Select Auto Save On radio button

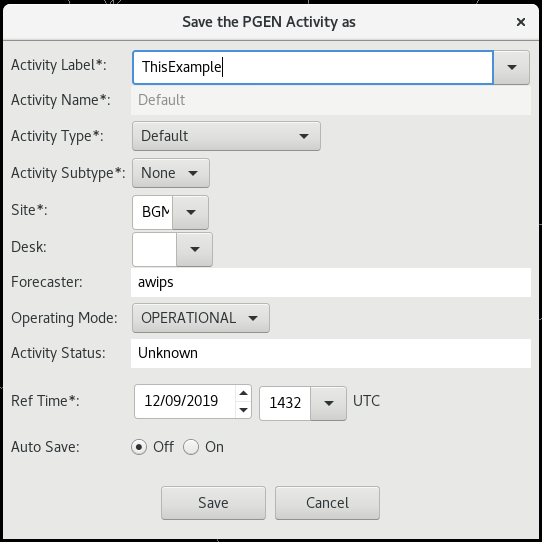(x=191, y=447)
